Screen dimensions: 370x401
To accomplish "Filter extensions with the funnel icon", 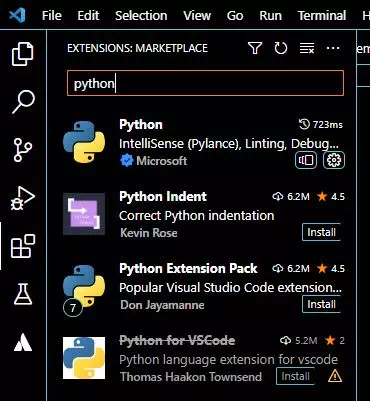I will [255, 48].
